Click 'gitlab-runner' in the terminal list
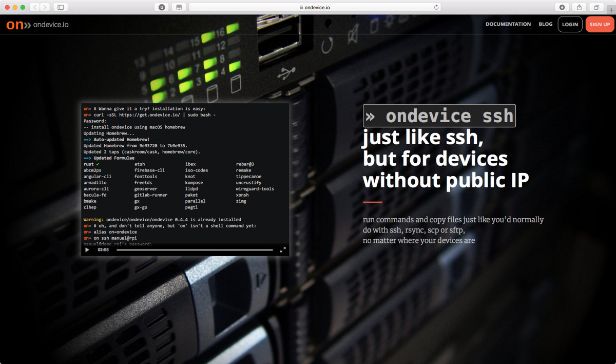Image resolution: width=616 pixels, height=364 pixels. 151,195
